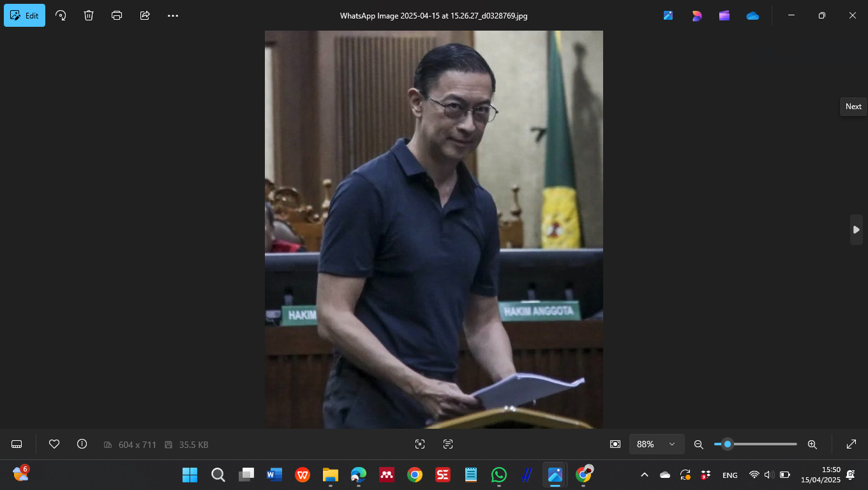This screenshot has height=490, width=868.
Task: Open the Edit image button
Action: pos(24,15)
